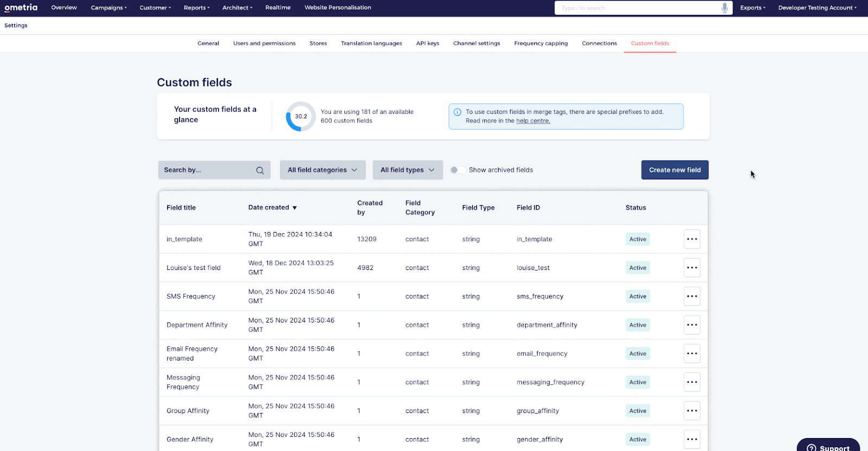
Task: Click Active status badge for SMS Frequency
Action: click(x=637, y=297)
